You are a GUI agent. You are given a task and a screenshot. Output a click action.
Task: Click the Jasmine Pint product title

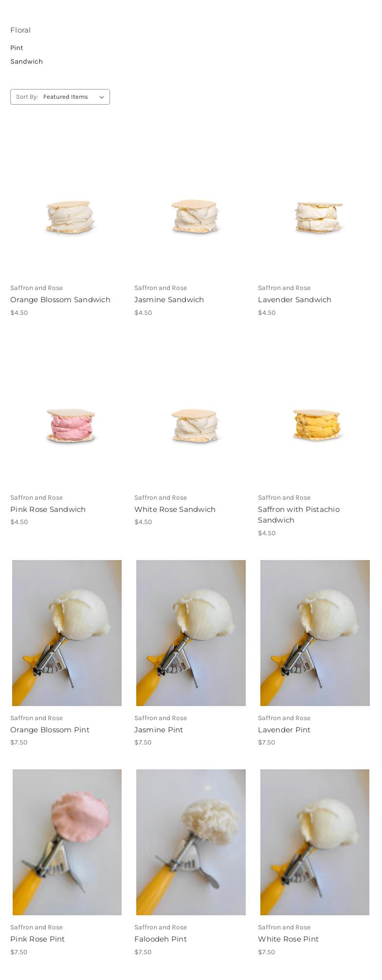(x=159, y=730)
